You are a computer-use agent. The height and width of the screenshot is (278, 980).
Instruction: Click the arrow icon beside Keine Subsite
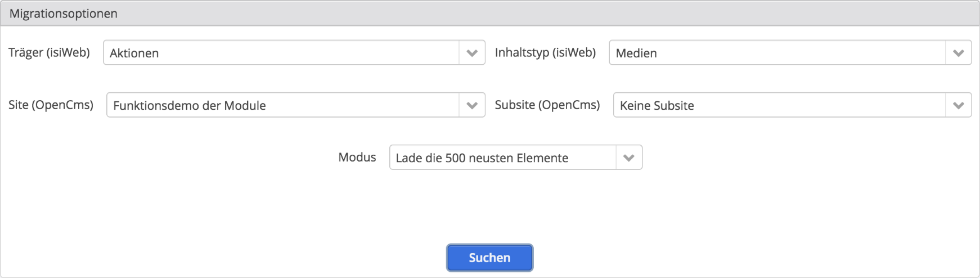pos(959,105)
